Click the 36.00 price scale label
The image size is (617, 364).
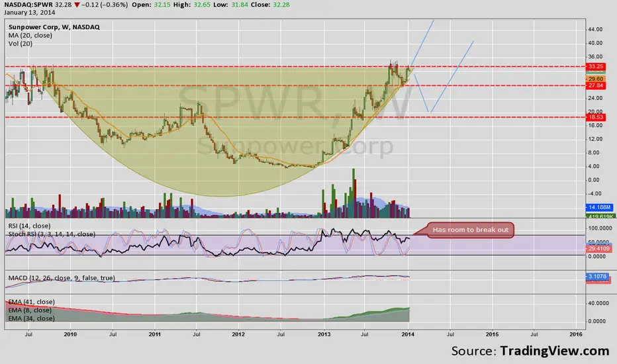[595, 57]
